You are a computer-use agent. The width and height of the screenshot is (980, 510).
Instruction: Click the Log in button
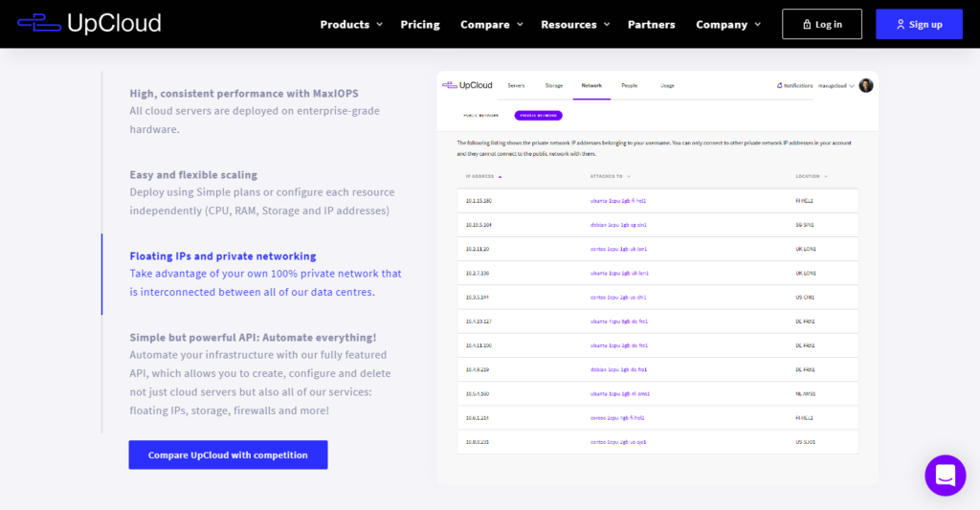(821, 24)
